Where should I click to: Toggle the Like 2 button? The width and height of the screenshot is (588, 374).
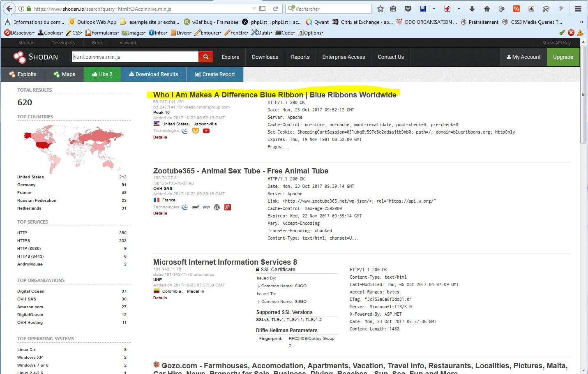pyautogui.click(x=102, y=74)
